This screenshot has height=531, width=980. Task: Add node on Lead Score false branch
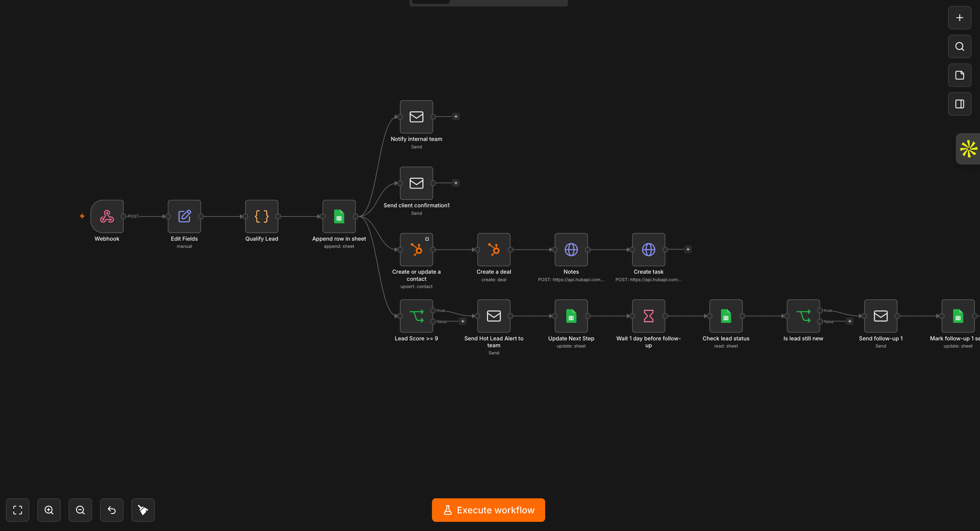(x=463, y=321)
